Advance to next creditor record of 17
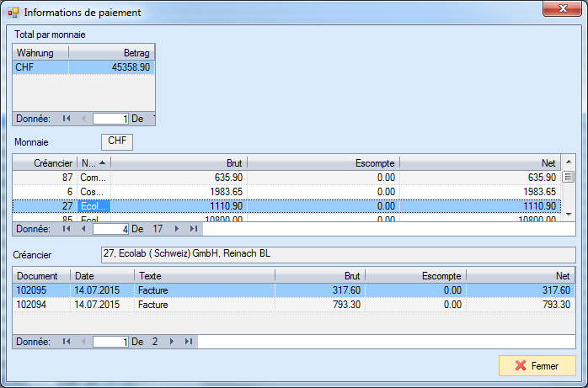This screenshot has width=588, height=388. tap(176, 228)
